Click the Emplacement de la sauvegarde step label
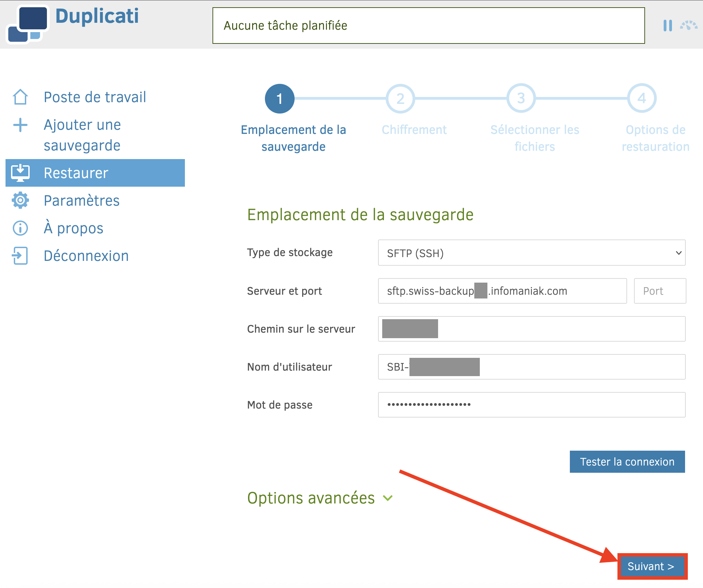Screen dimensions: 703x588 [294, 138]
